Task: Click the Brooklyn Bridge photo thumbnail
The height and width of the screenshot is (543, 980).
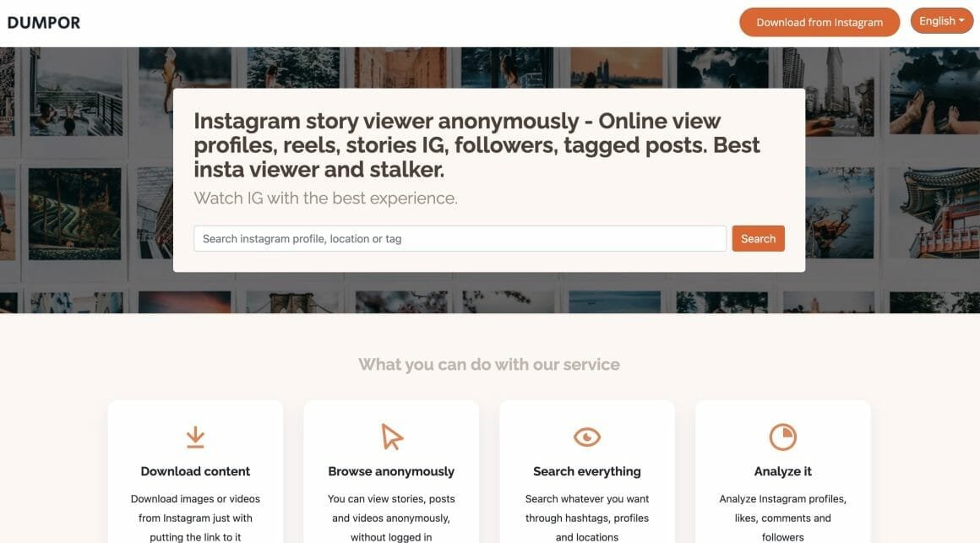Action: (x=292, y=301)
